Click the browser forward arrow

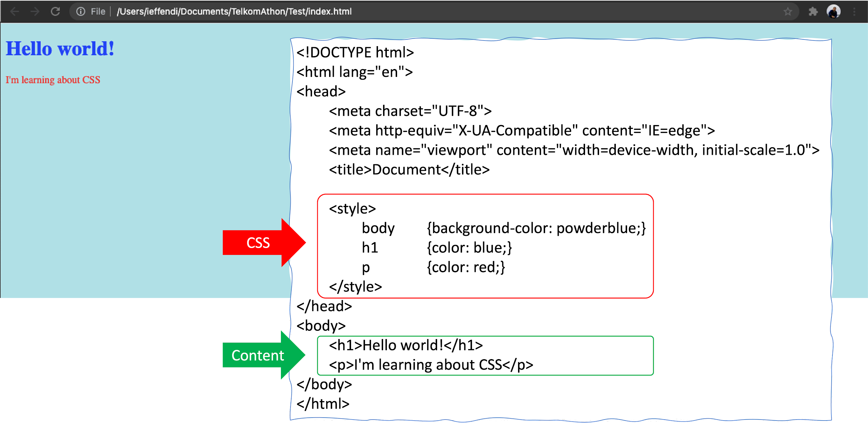(35, 12)
